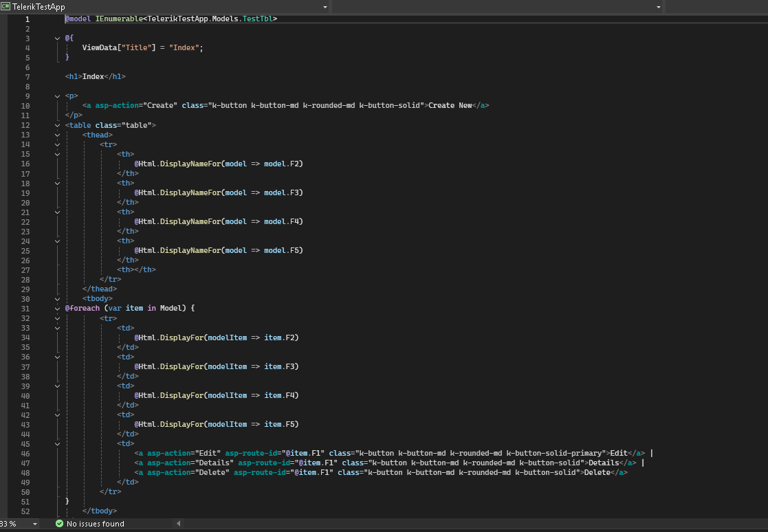The image size is (768, 532).
Task: Collapse the table element on line 12
Action: 57,125
